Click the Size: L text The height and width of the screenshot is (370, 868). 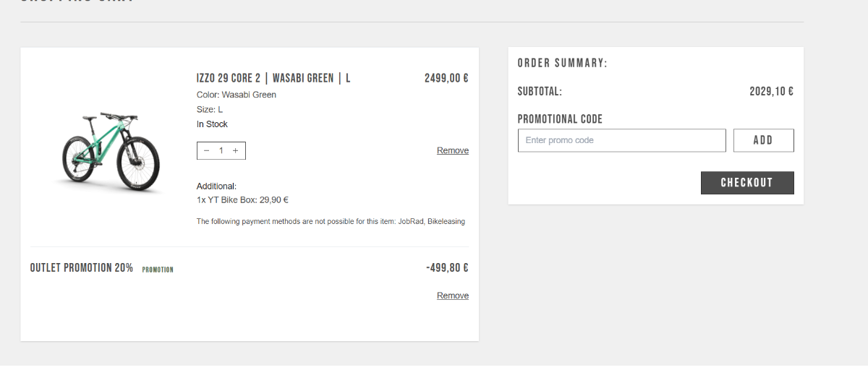(210, 109)
